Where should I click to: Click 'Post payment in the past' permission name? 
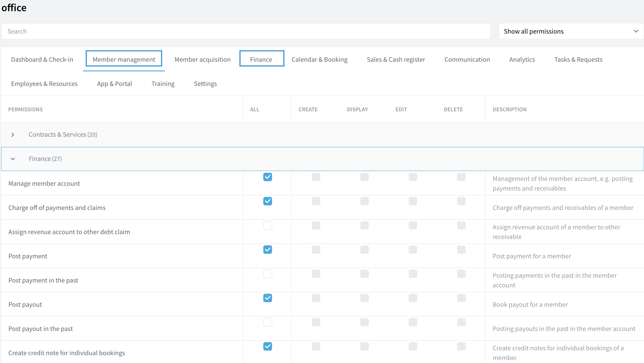point(43,280)
